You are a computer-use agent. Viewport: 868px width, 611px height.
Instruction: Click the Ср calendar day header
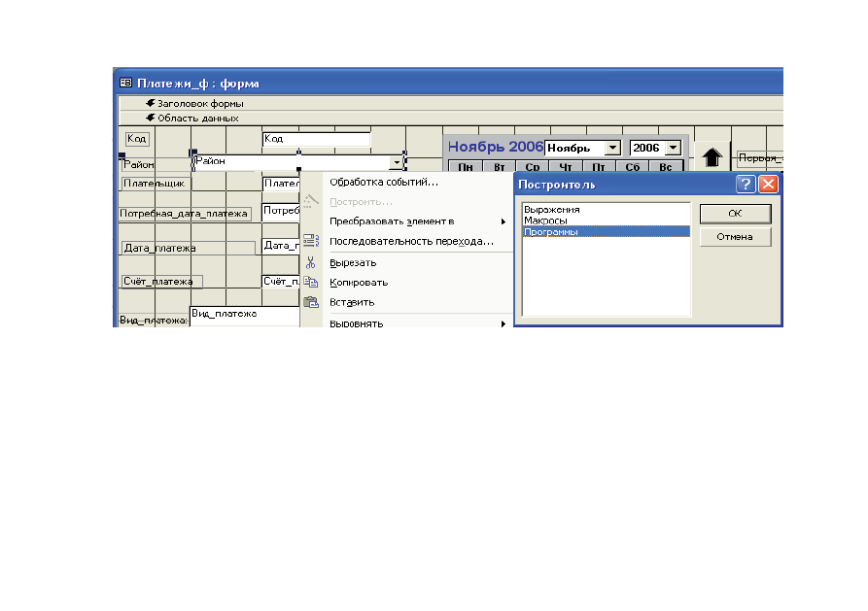pyautogui.click(x=533, y=166)
